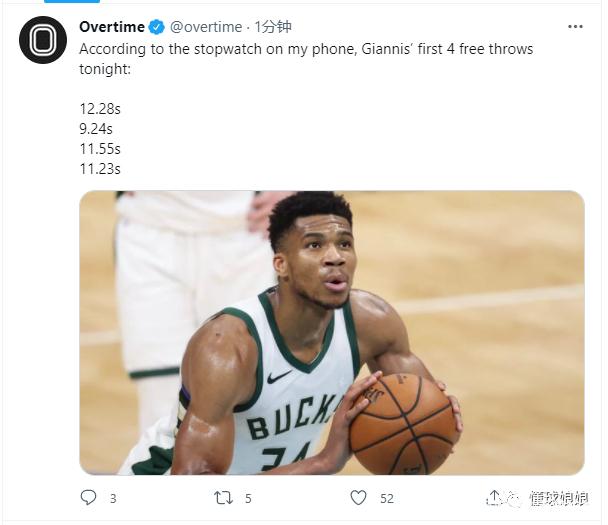Open the tweet's more options menu
Screen dimensions: 608x525
(575, 26)
